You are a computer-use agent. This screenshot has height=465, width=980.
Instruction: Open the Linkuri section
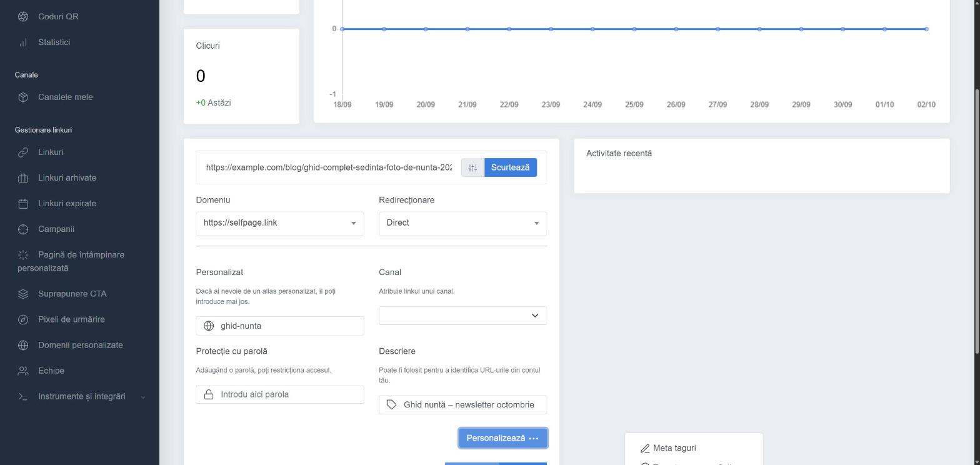coord(50,152)
